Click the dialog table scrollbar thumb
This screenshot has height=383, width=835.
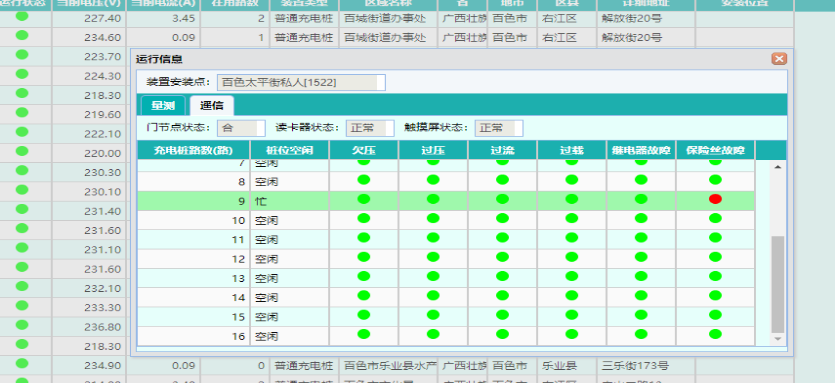click(x=777, y=284)
